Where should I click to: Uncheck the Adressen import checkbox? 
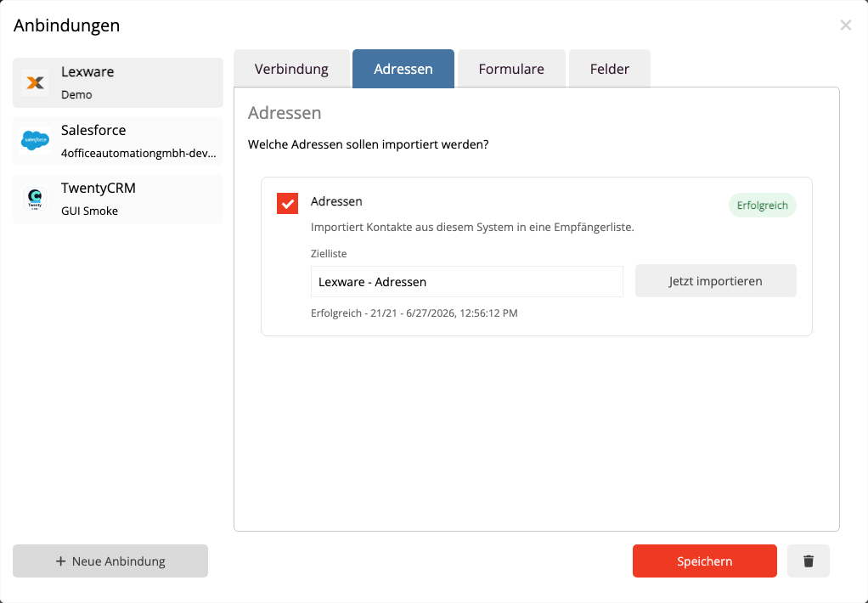pos(287,203)
